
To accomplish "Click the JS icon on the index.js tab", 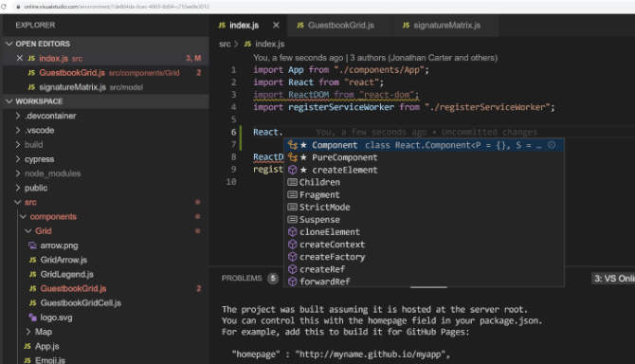I will tap(222, 25).
